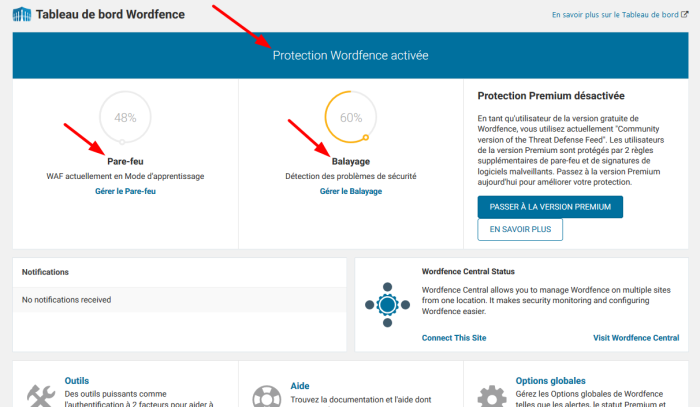This screenshot has height=407, width=700.
Task: Click the Notifications panel heading
Action: click(x=45, y=272)
